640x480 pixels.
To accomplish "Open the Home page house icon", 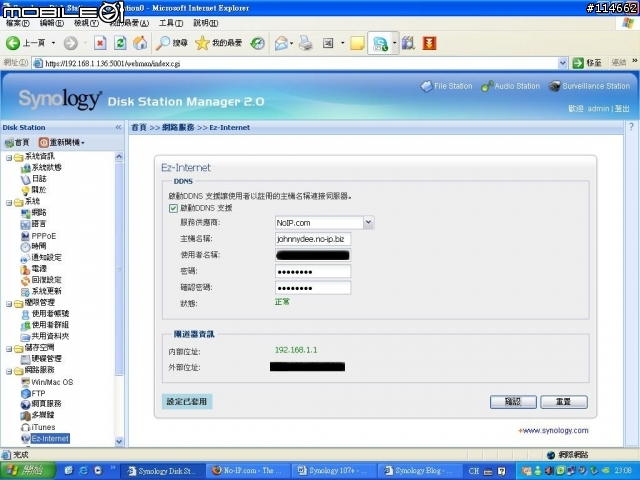I will coord(140,43).
